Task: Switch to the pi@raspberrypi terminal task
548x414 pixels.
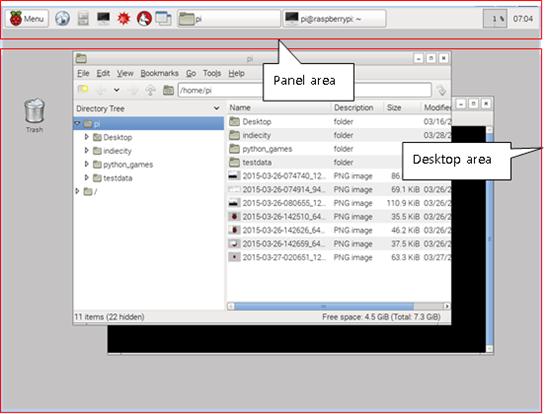Action: click(334, 19)
